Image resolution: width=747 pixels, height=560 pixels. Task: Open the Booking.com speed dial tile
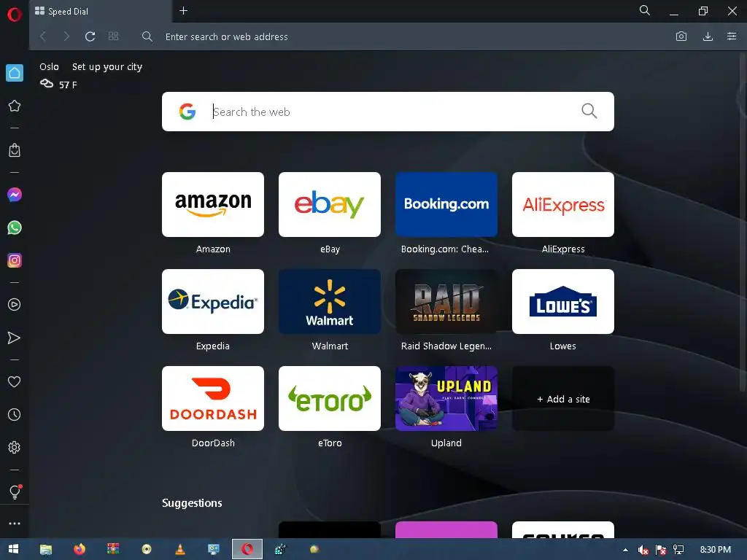[x=446, y=204]
